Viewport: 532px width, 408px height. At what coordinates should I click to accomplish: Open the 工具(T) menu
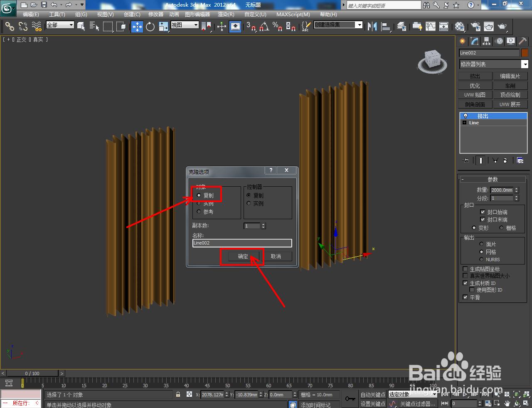tap(57, 14)
